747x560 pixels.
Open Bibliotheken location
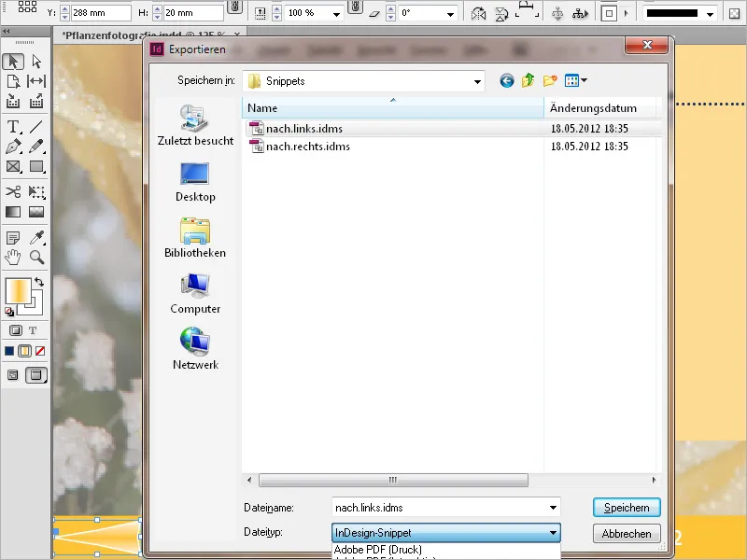point(195,238)
